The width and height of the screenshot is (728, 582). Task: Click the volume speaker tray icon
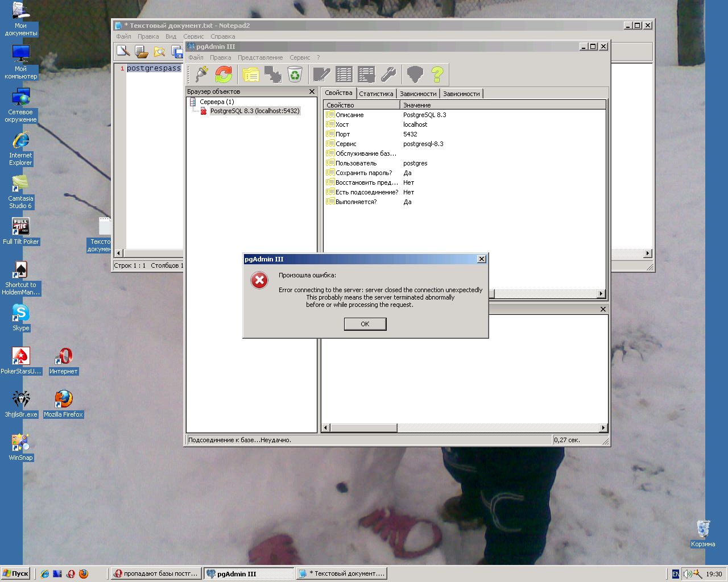tap(687, 574)
